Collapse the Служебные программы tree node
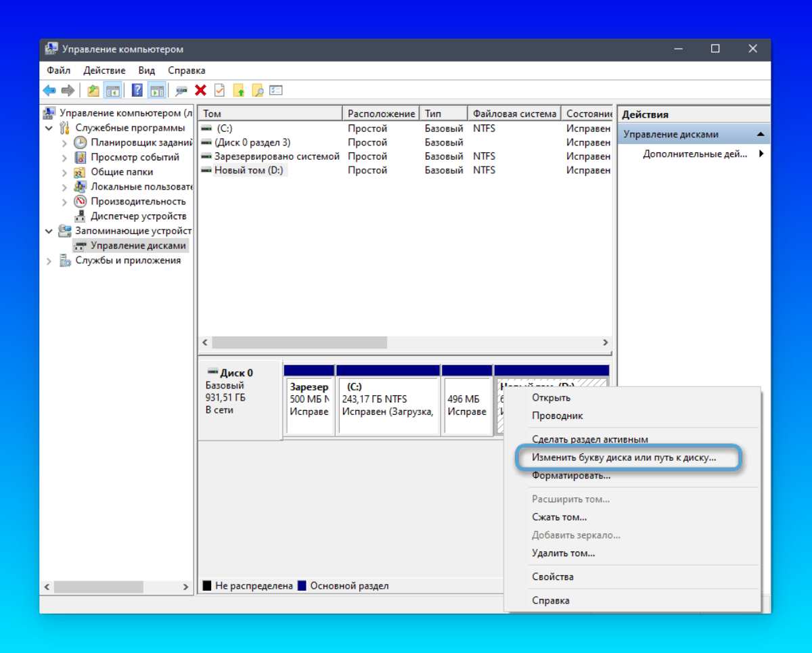 49,128
